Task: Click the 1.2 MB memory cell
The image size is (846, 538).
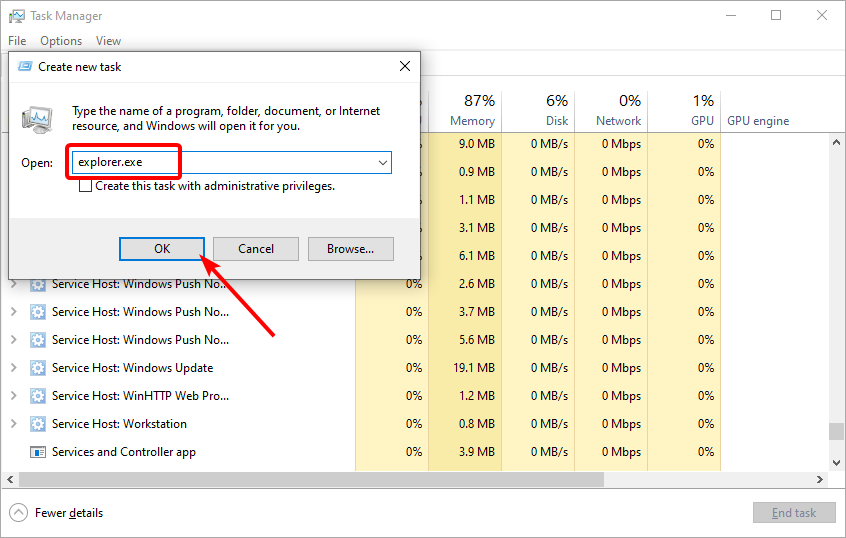Action: pos(465,396)
